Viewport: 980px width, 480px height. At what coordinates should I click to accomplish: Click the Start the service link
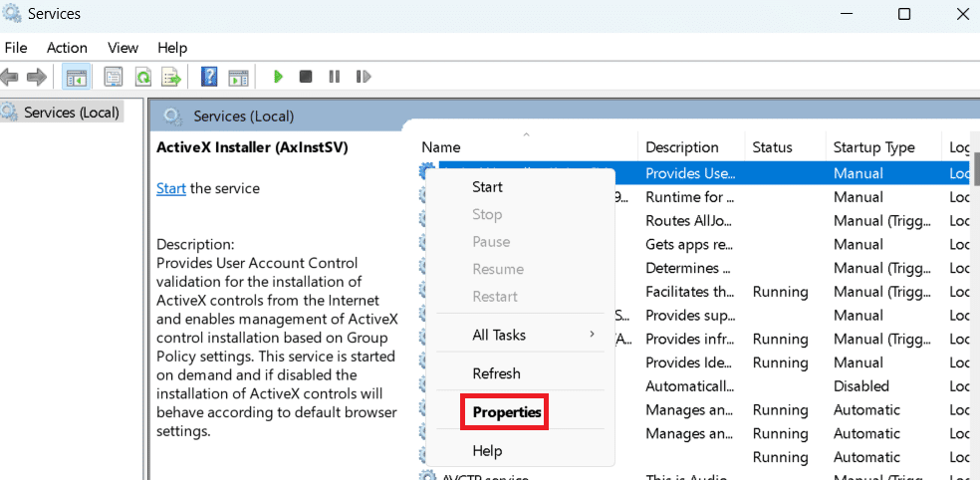(x=170, y=188)
